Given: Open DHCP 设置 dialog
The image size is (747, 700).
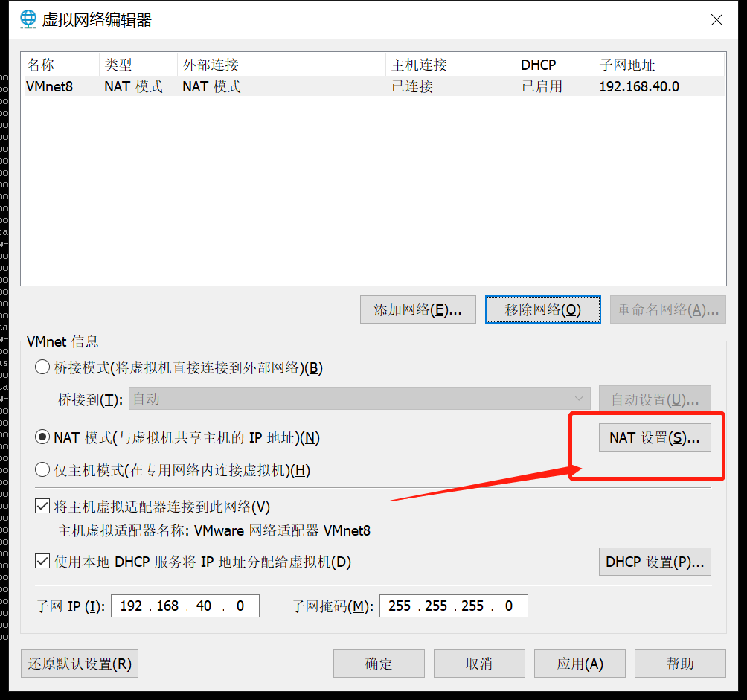Looking at the screenshot, I should coord(654,562).
